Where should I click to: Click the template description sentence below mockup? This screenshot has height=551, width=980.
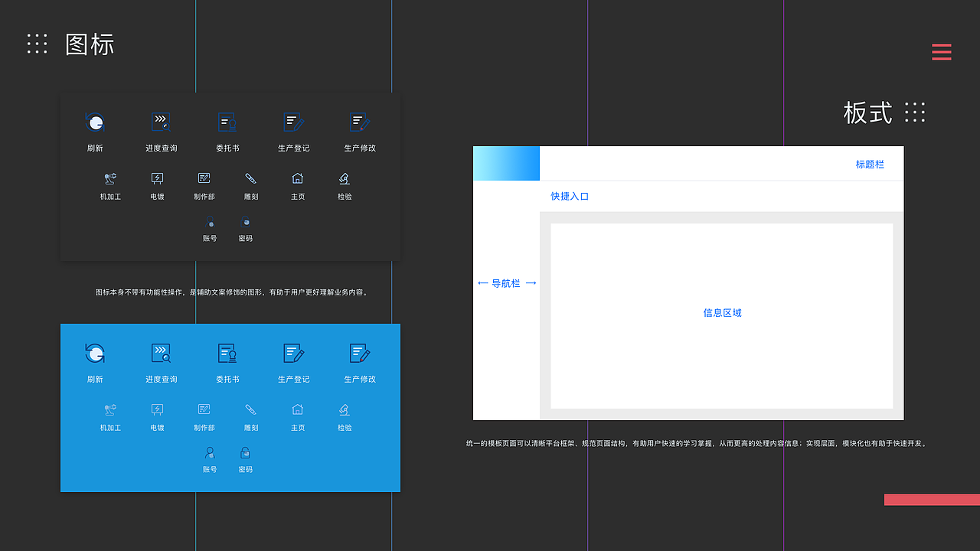pyautogui.click(x=697, y=443)
